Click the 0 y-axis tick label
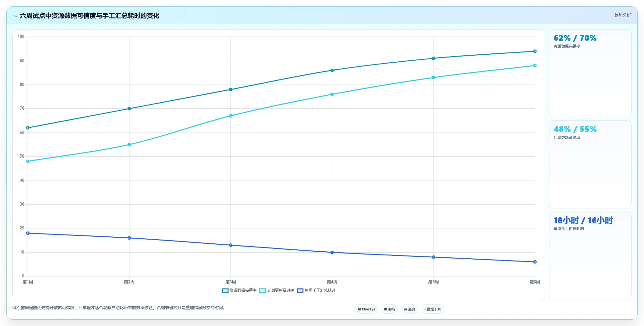 coord(23,276)
